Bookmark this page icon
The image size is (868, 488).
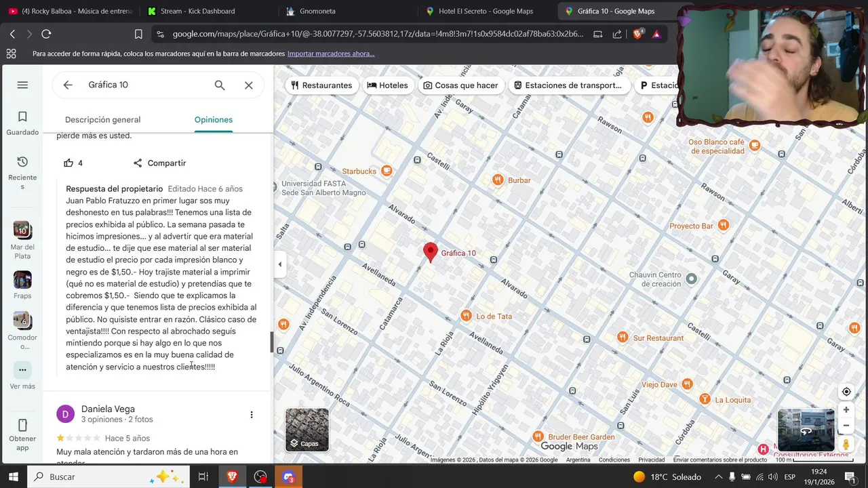point(138,34)
